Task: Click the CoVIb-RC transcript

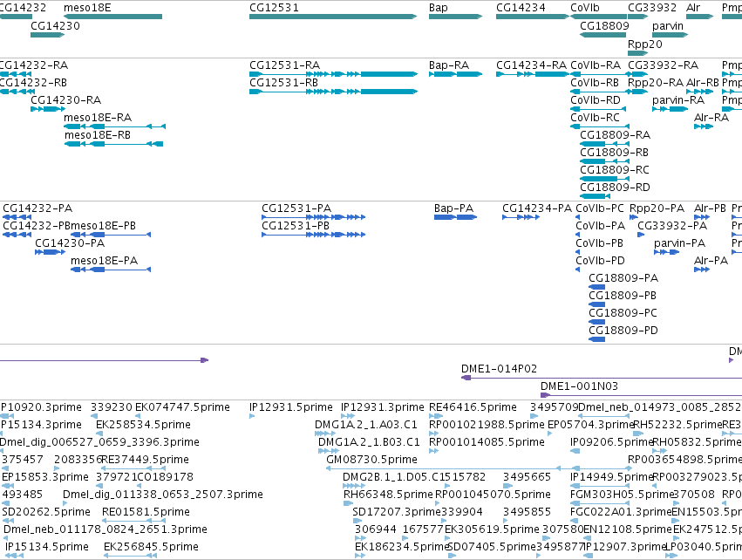Action: click(600, 126)
